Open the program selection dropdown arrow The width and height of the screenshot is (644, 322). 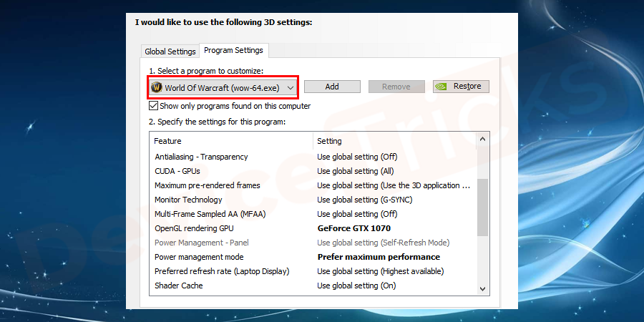(x=290, y=87)
